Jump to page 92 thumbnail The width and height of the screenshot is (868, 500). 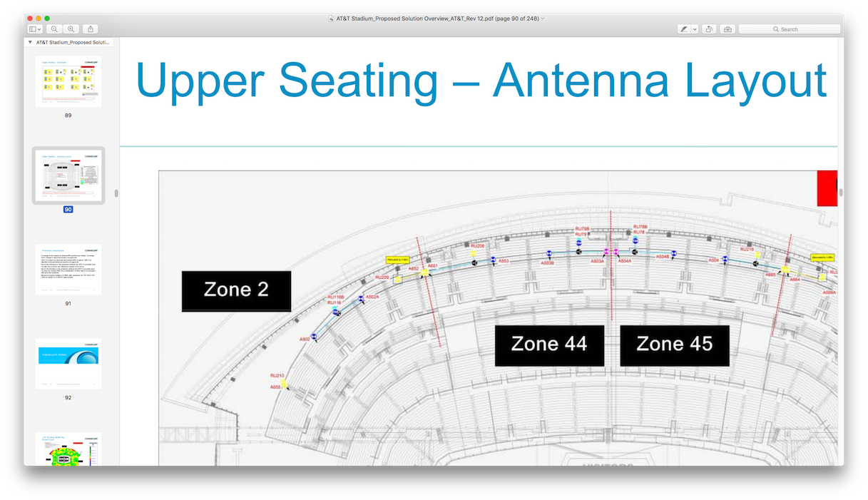coord(68,364)
